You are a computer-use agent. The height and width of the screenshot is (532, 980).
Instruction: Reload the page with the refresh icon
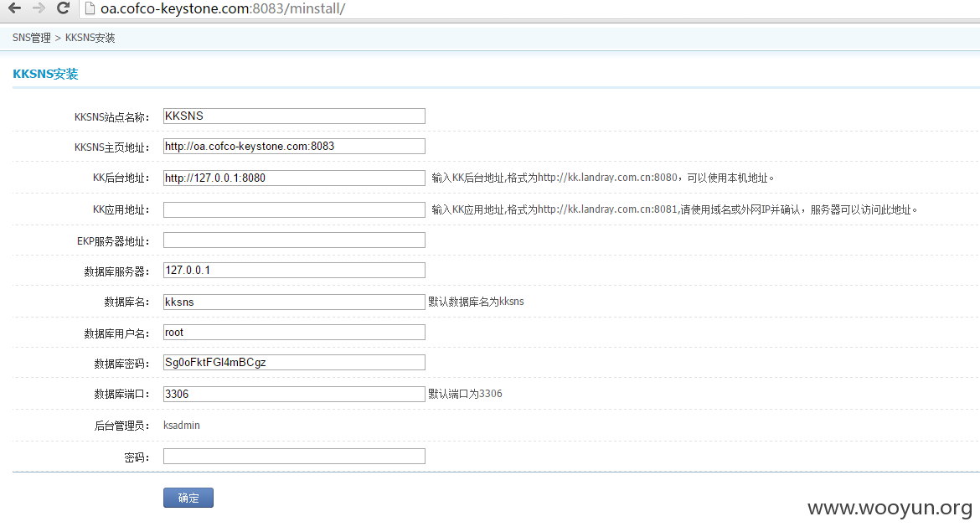[x=63, y=8]
